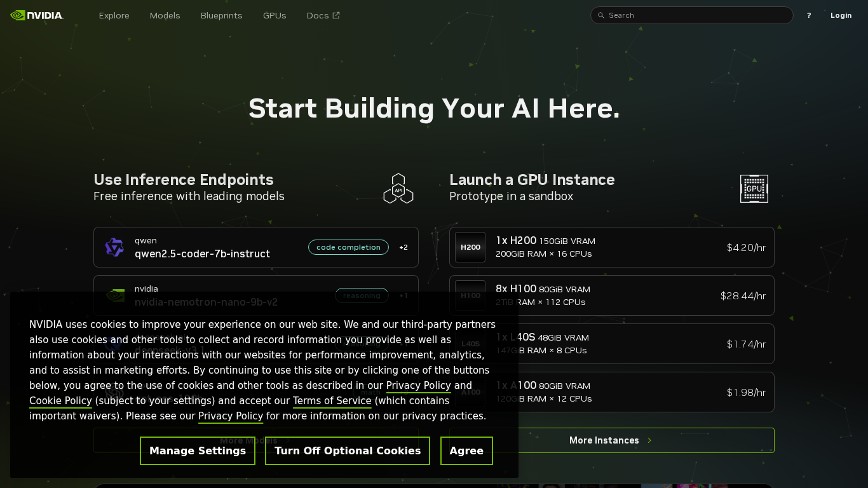
Task: Open Manage Settings in the cookie banner
Action: [x=198, y=451]
